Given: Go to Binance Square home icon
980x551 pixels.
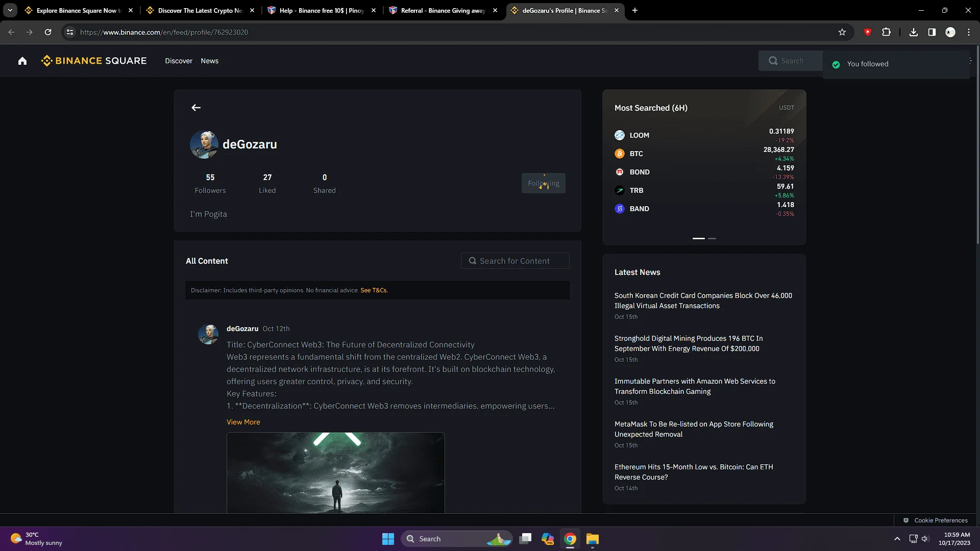Looking at the screenshot, I should pyautogui.click(x=22, y=61).
